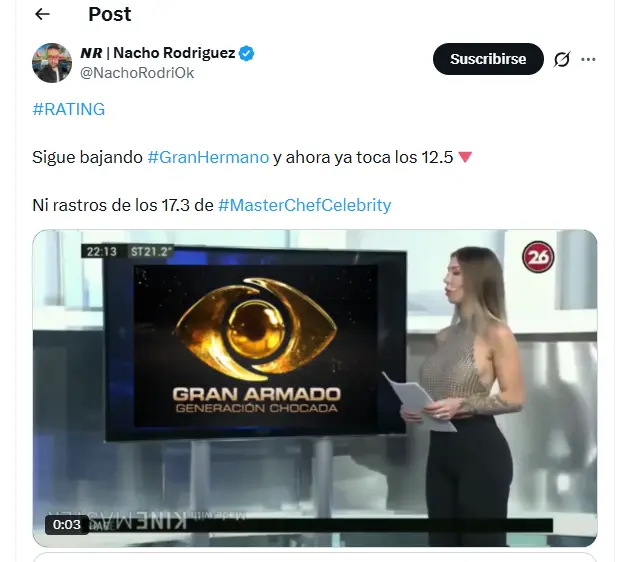
Task: Click the Post page heading
Action: point(110,14)
